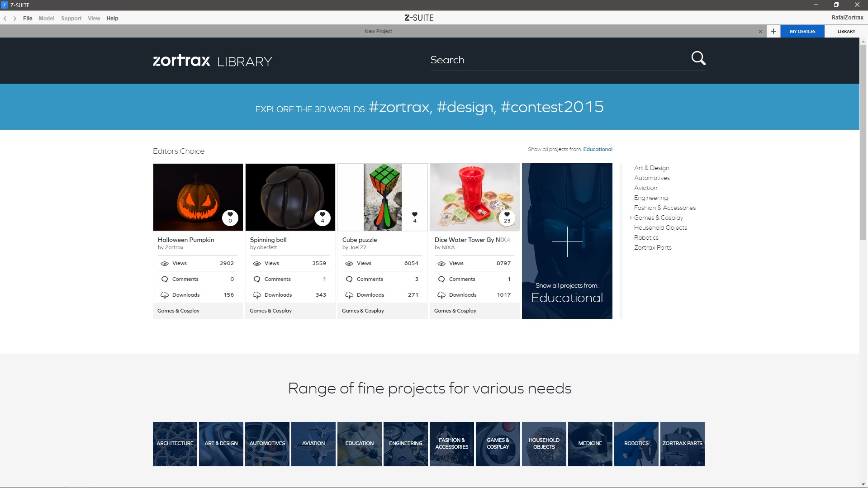Click the back navigation arrow

(x=5, y=19)
